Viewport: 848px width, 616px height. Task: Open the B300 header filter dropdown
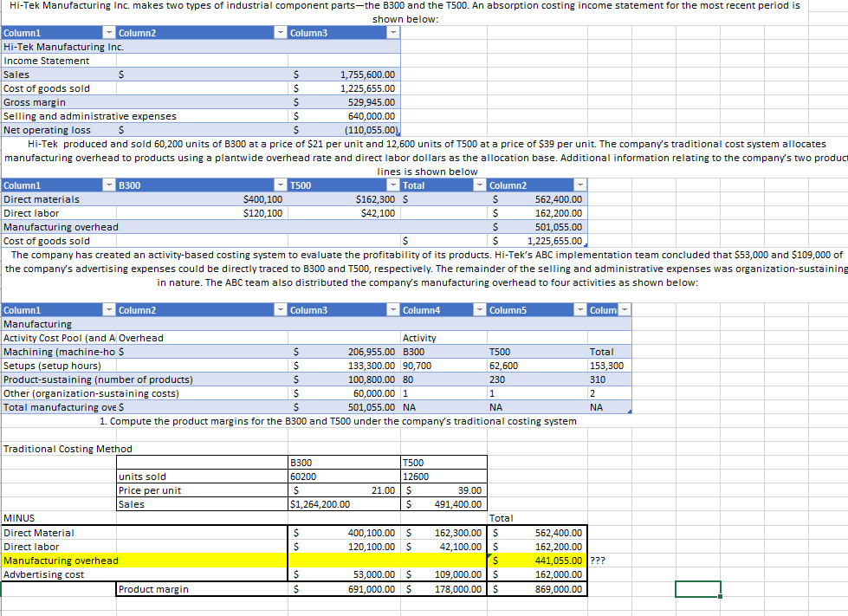click(281, 185)
